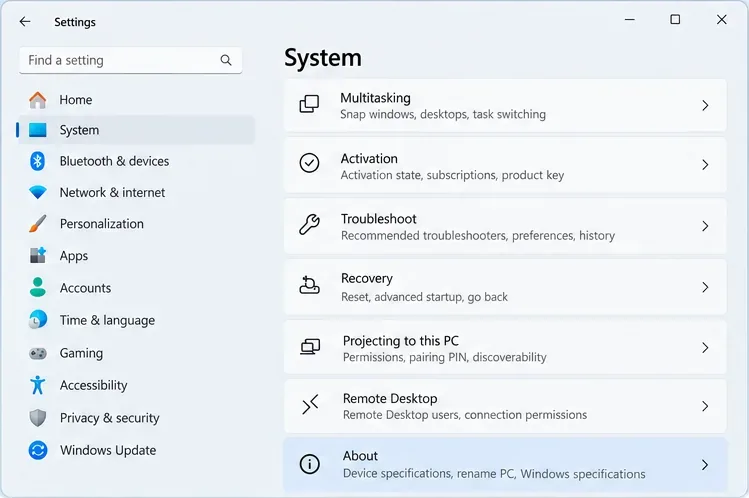This screenshot has width=749, height=498.
Task: Open the Multitasking title text
Action: tap(375, 98)
